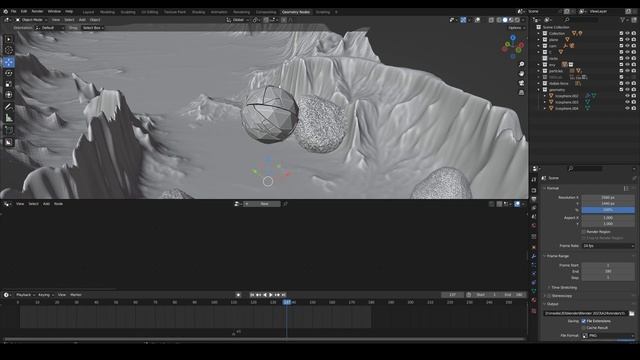Collapse the geometry collection in outliner

point(539,90)
